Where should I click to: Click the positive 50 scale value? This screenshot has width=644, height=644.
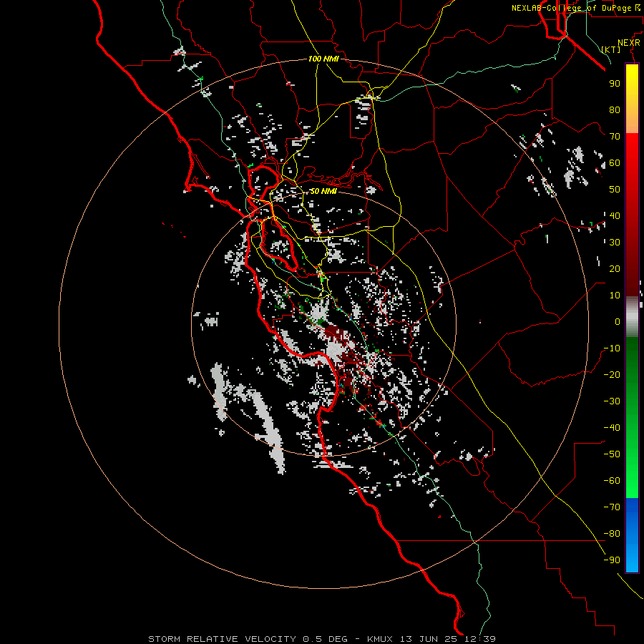point(615,190)
